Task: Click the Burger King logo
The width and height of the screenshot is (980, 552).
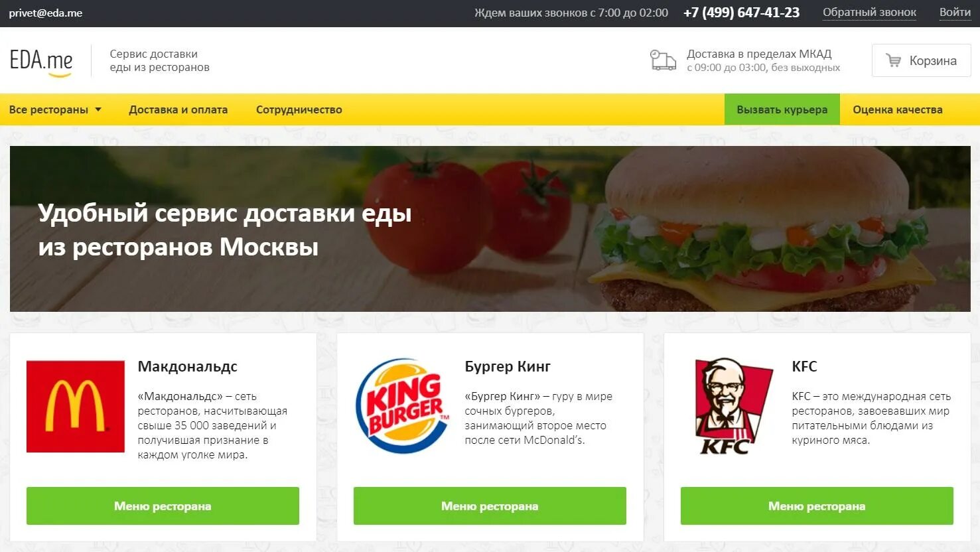Action: pyautogui.click(x=403, y=407)
